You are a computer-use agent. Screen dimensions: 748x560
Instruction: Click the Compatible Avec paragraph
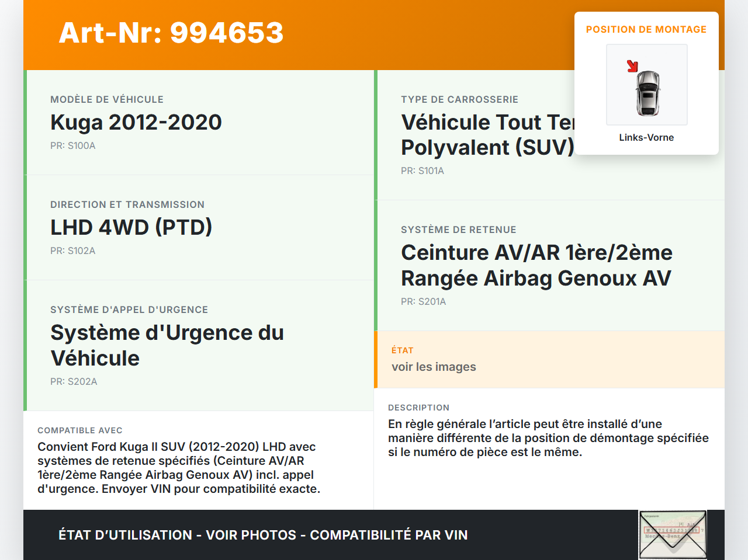(179, 468)
